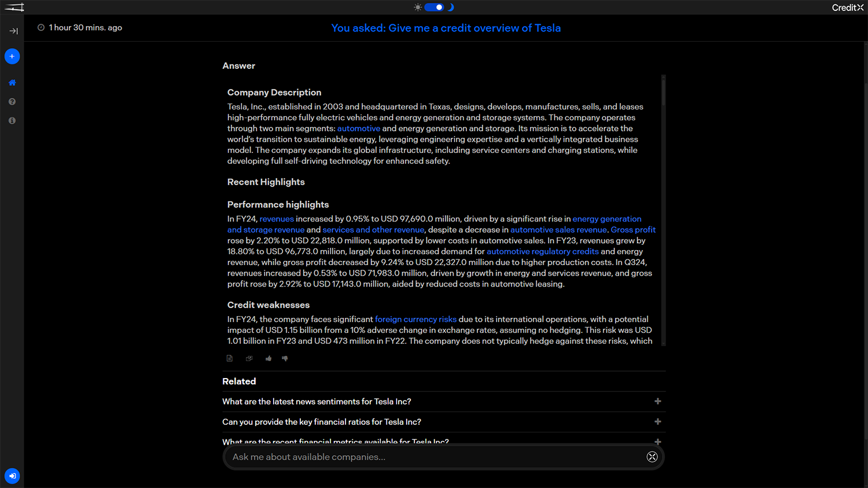Click the 'Answer' heading
The height and width of the screenshot is (488, 868).
239,65
